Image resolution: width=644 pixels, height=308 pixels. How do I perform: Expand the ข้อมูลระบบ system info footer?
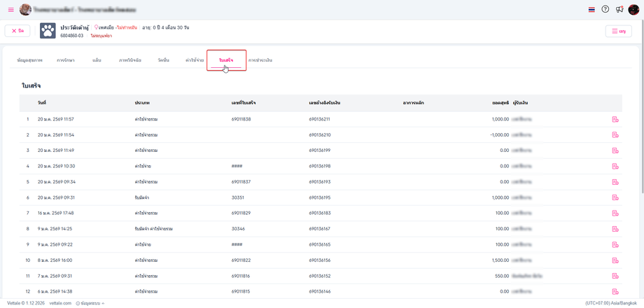[90, 304]
